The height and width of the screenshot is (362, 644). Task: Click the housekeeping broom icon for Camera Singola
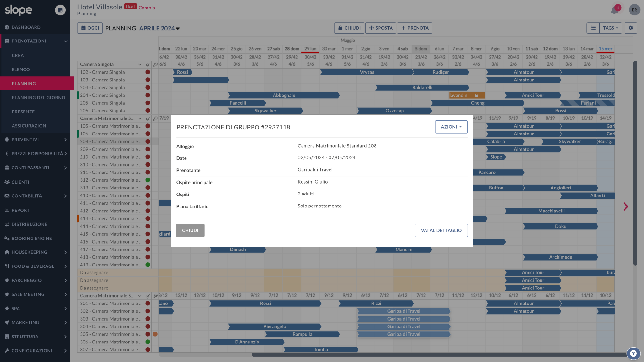(x=148, y=64)
